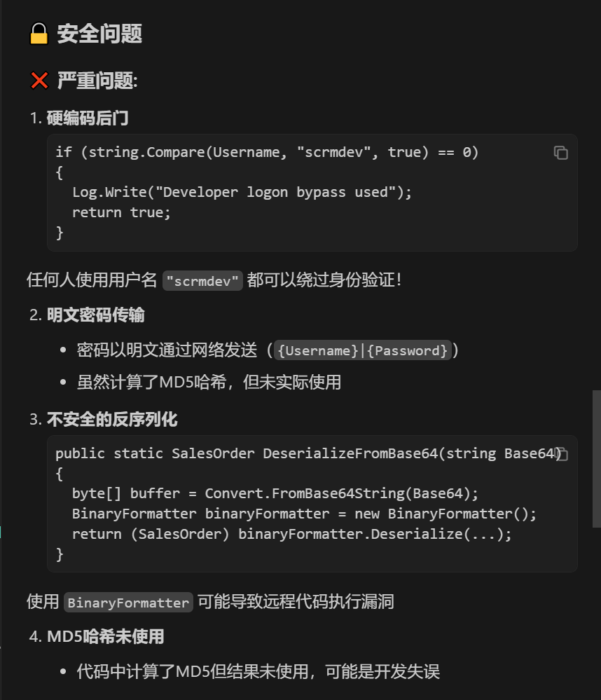Click the lock icon beside 安全问题
The height and width of the screenshot is (700, 601).
tap(39, 34)
